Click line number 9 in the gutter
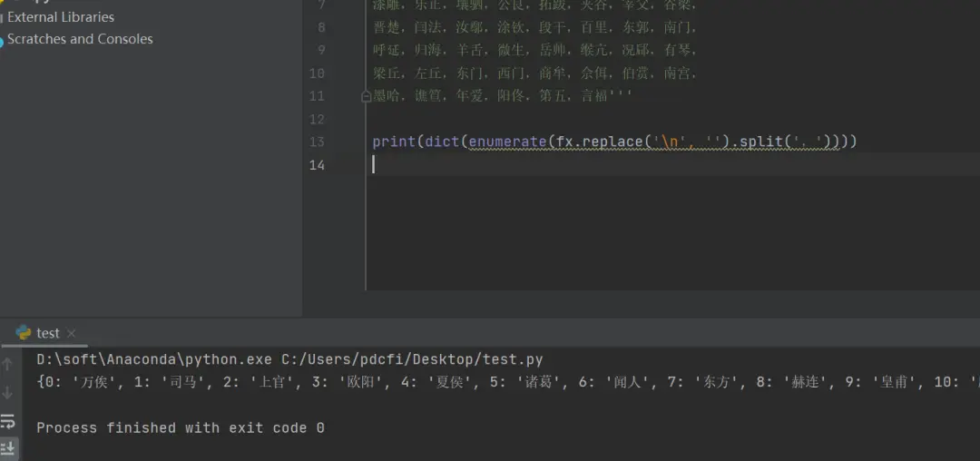Viewport: 980px width, 461px height. (x=321, y=50)
